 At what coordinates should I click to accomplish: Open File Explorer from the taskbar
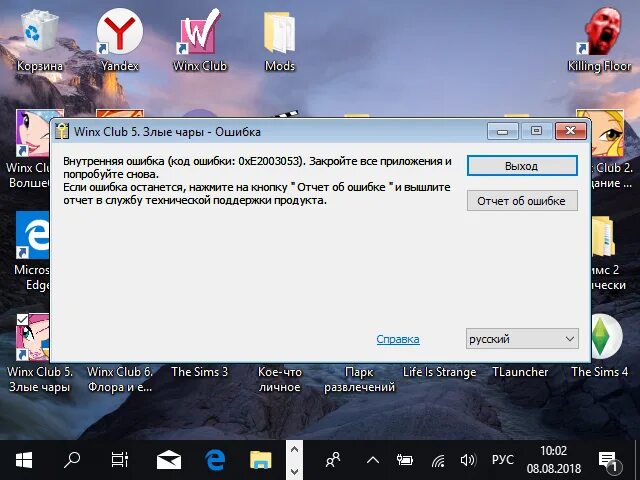tap(261, 460)
